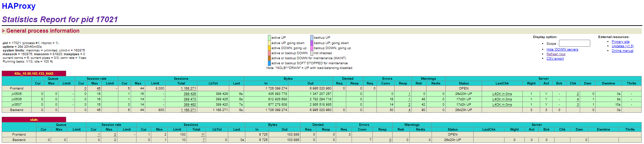The image size is (644, 144).
Task: Click the active UP green legend swatch
Action: click(269, 38)
